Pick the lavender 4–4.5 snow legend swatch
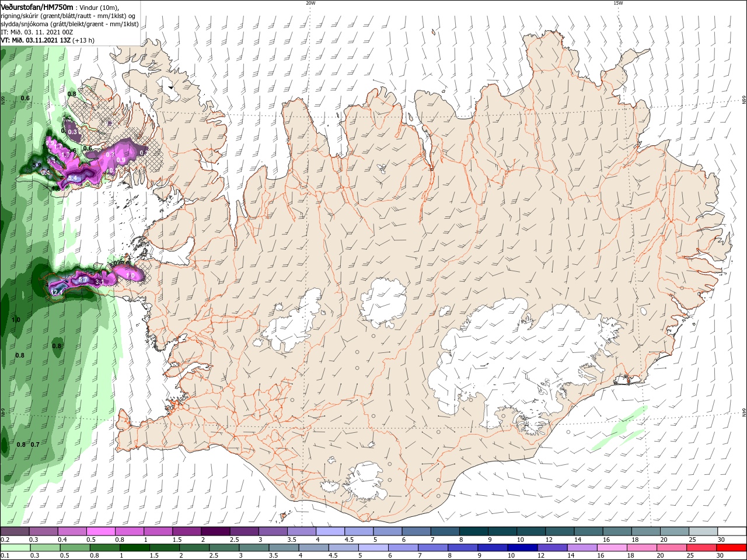Viewport: 747px width, 560px height. 330,531
